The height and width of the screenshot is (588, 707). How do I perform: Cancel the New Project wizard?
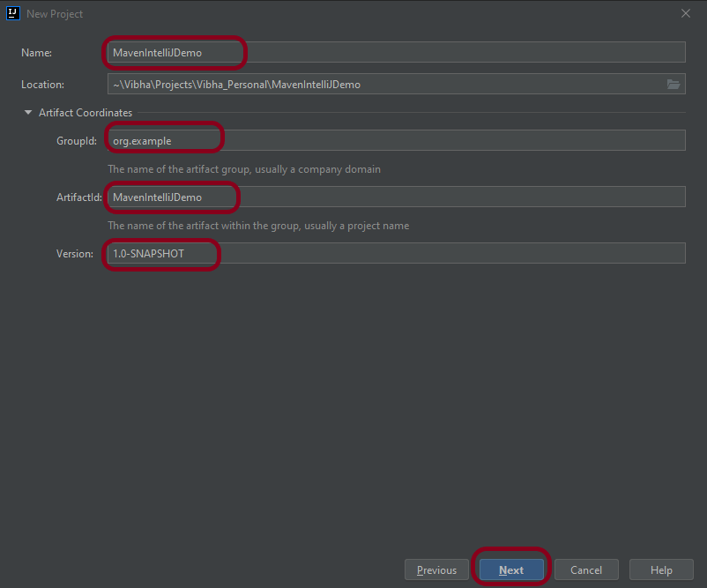pyautogui.click(x=586, y=569)
